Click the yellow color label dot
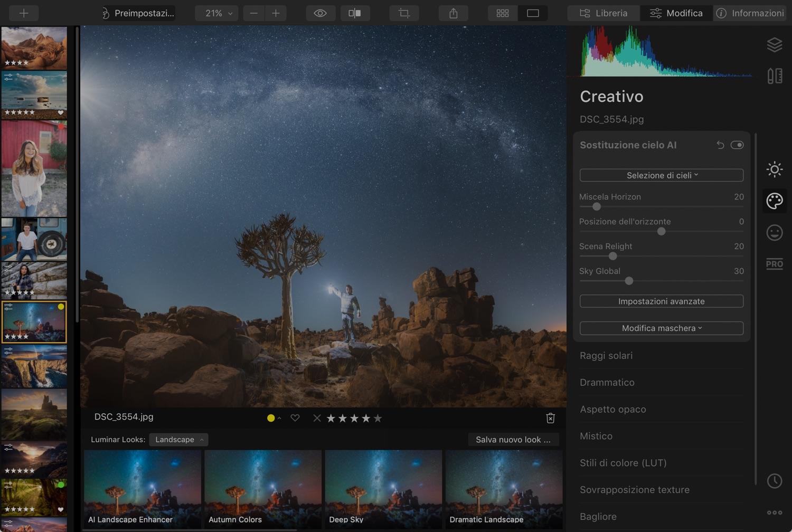The height and width of the screenshot is (532, 792). [x=270, y=417]
